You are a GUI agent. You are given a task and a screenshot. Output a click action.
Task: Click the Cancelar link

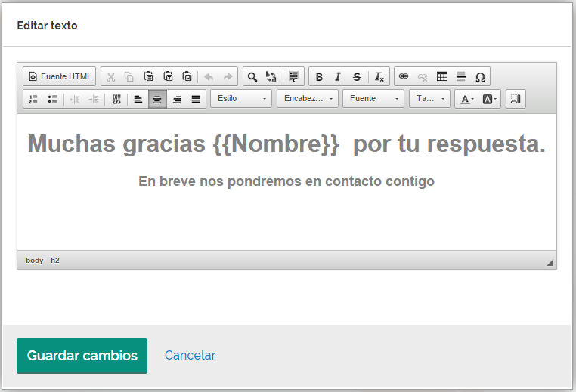[190, 356]
